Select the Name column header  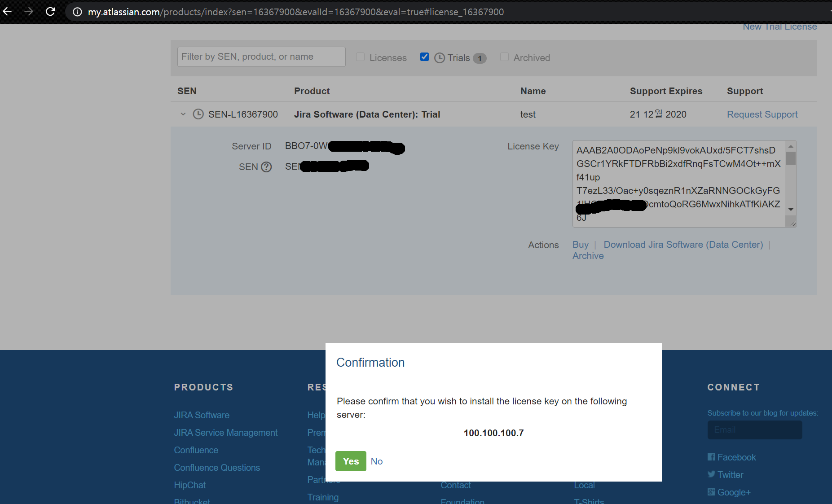click(x=533, y=91)
